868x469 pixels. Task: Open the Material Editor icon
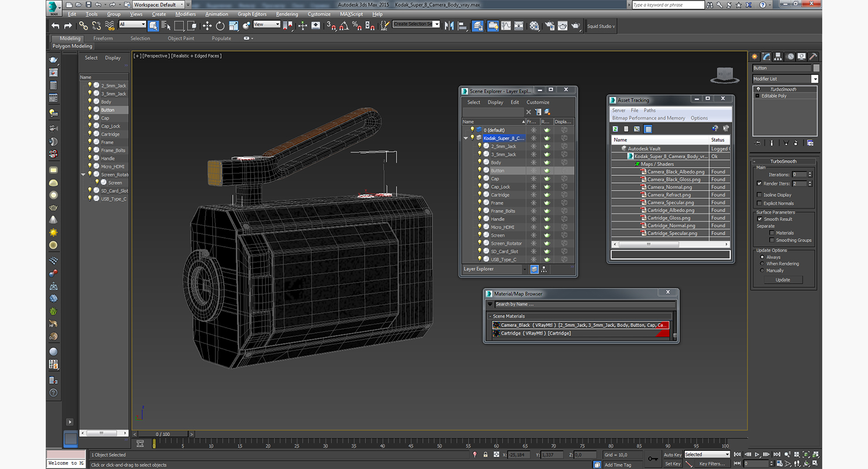534,26
